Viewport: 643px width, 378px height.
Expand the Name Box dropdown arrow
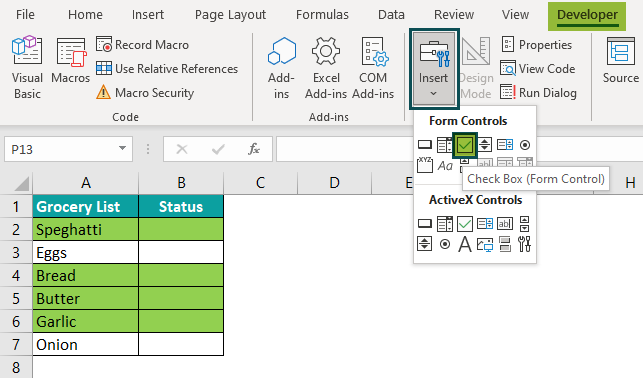(x=122, y=148)
